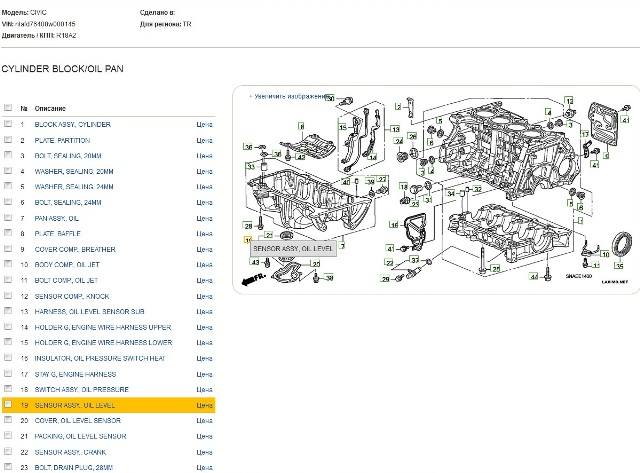Open COVER, OIL LEVEL SENSOR link
Viewport: 640px width, 473px height.
point(78,421)
